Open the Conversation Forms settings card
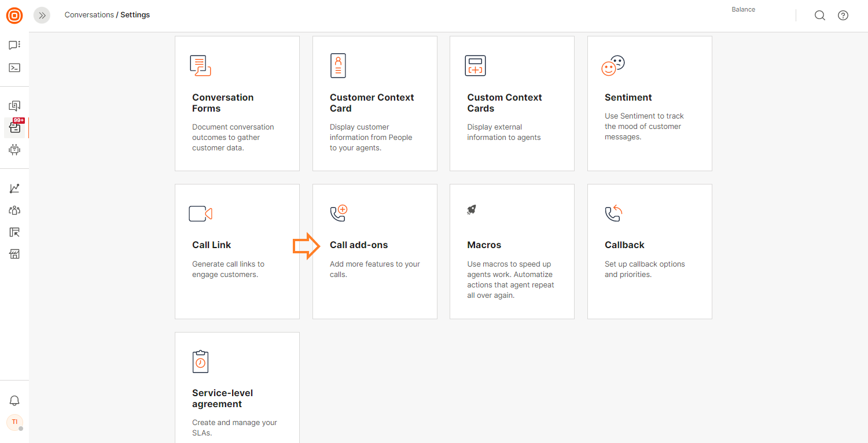Viewport: 868px width, 443px height. (x=237, y=104)
